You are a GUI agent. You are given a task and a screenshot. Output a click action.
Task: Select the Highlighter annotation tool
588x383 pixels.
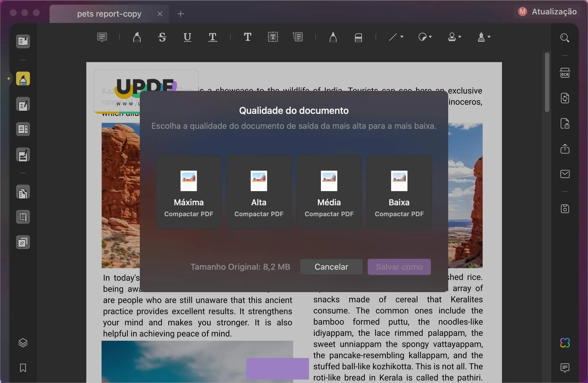137,37
